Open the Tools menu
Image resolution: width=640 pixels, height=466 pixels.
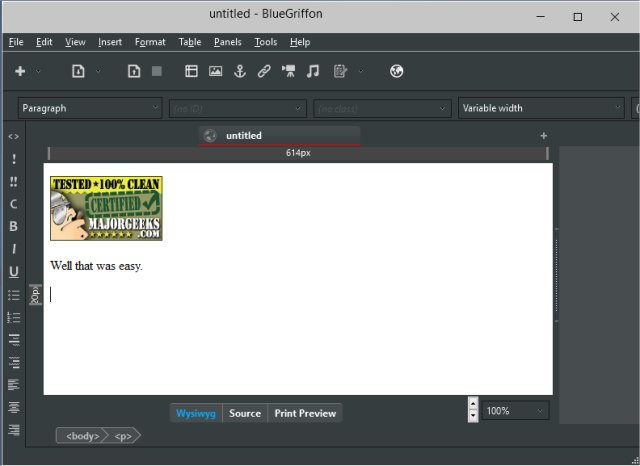tap(265, 42)
